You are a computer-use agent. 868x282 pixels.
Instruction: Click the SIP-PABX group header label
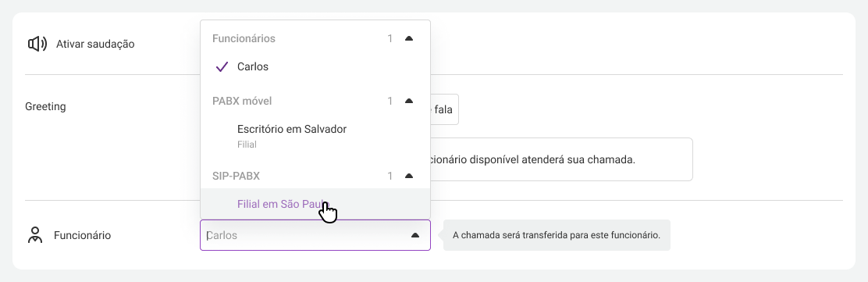tap(237, 177)
